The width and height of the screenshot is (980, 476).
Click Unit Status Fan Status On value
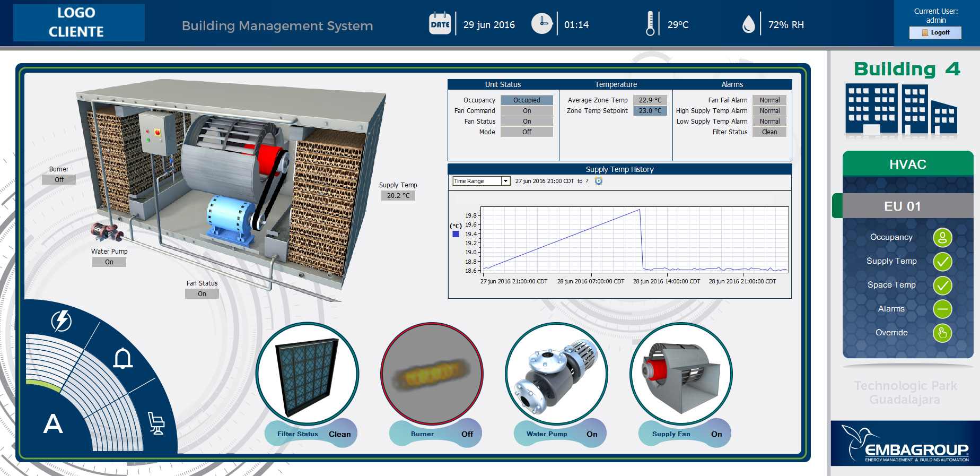tap(527, 122)
